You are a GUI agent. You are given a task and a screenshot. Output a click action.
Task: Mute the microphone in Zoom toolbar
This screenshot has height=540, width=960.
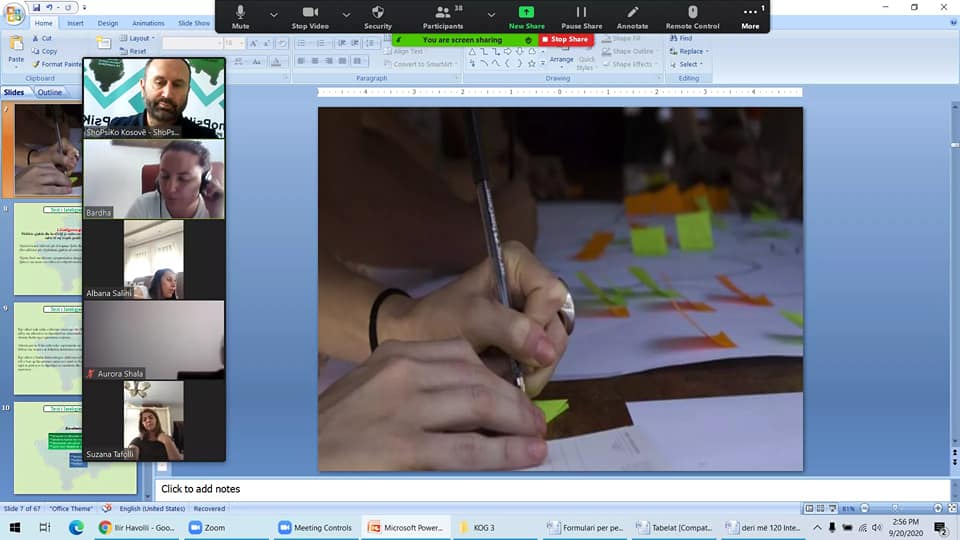click(241, 17)
